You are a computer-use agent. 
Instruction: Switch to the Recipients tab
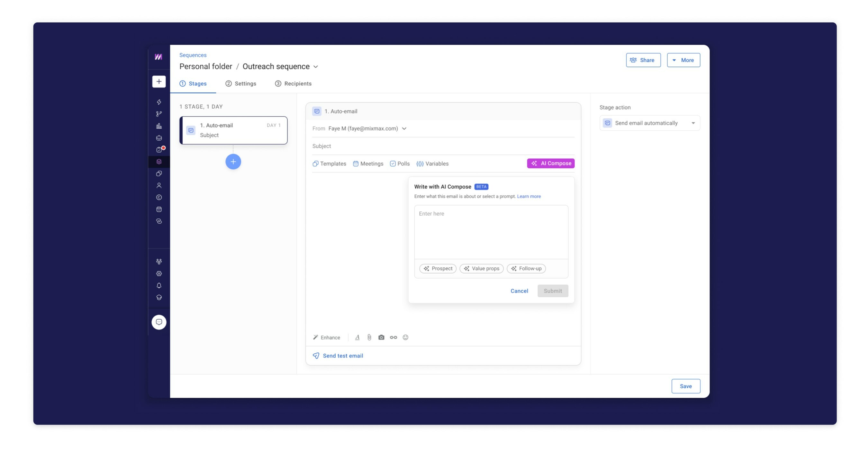(x=293, y=84)
